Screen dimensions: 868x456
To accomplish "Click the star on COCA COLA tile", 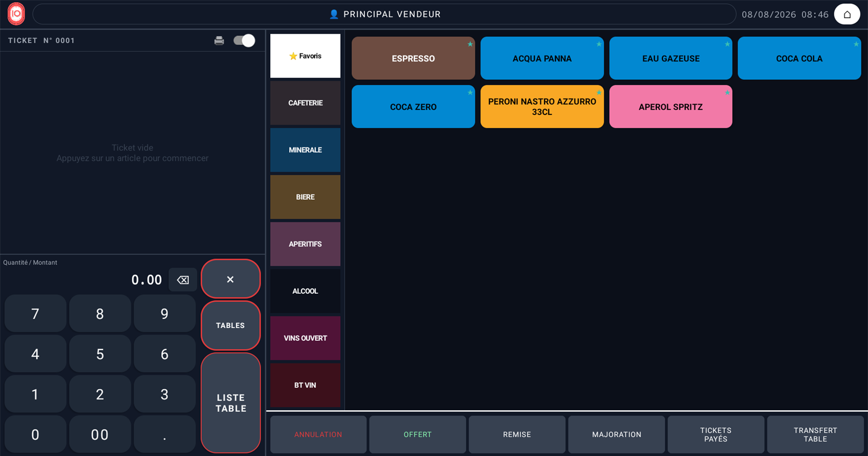I will click(856, 45).
